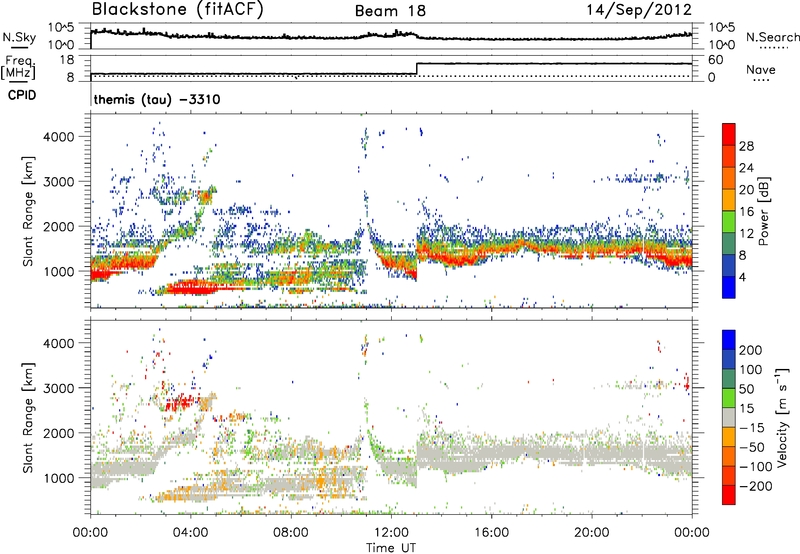This screenshot has width=800, height=554.
Task: Click the "08:00" time tick label
Action: [x=291, y=533]
